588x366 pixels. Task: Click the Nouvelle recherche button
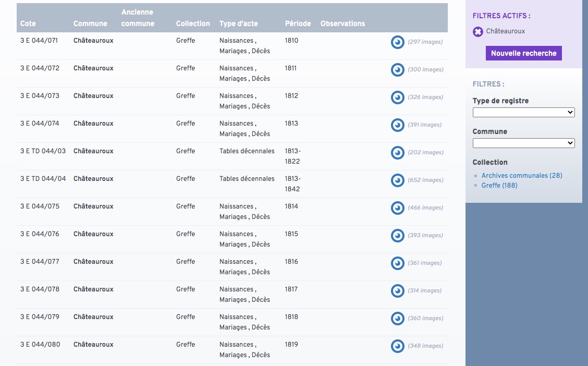point(523,53)
